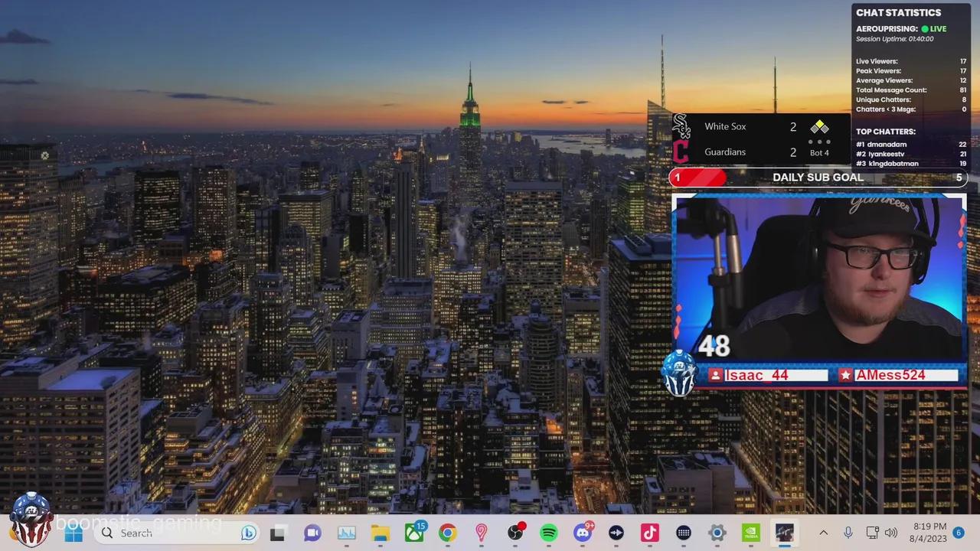The image size is (980, 551).
Task: Click the microphone tray icon
Action: pyautogui.click(x=848, y=533)
